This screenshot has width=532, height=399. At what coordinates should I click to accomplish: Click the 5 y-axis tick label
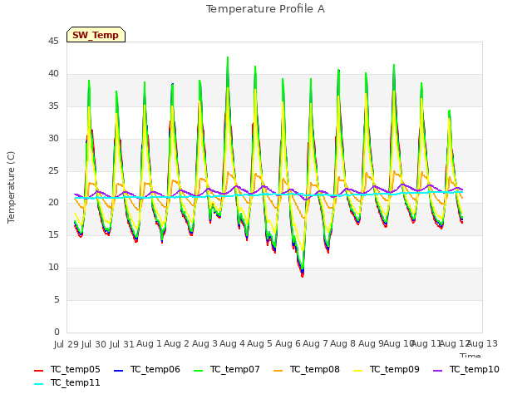coord(57,300)
